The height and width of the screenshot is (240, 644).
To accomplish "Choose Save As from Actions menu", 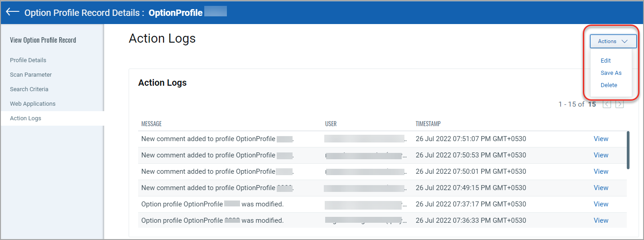I will point(610,73).
